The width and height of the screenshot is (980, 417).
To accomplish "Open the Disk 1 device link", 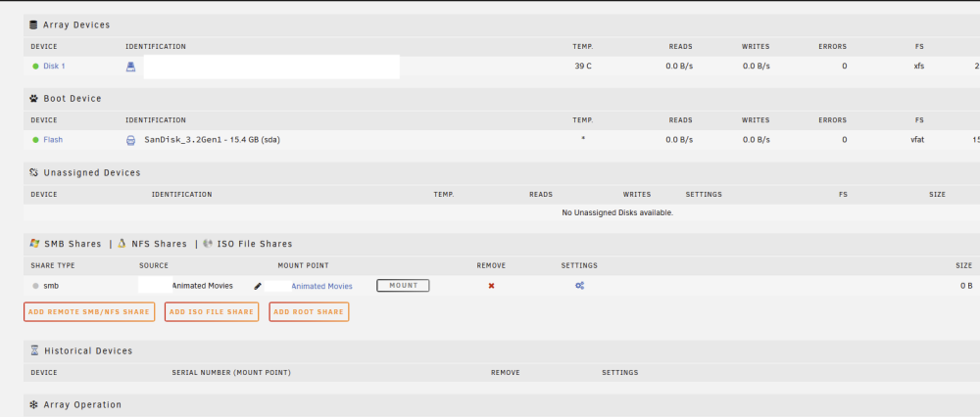I will [x=54, y=67].
